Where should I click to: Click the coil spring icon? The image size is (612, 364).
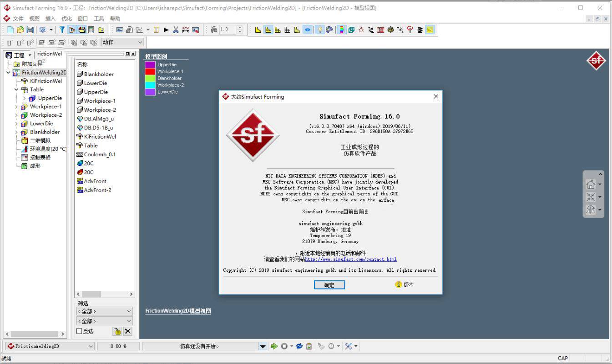point(420,30)
